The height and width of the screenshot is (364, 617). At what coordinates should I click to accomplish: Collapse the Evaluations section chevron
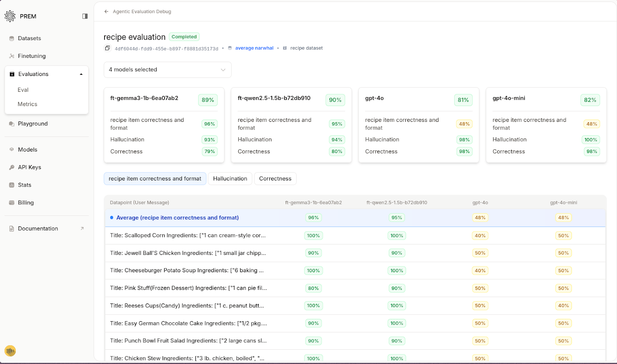81,74
